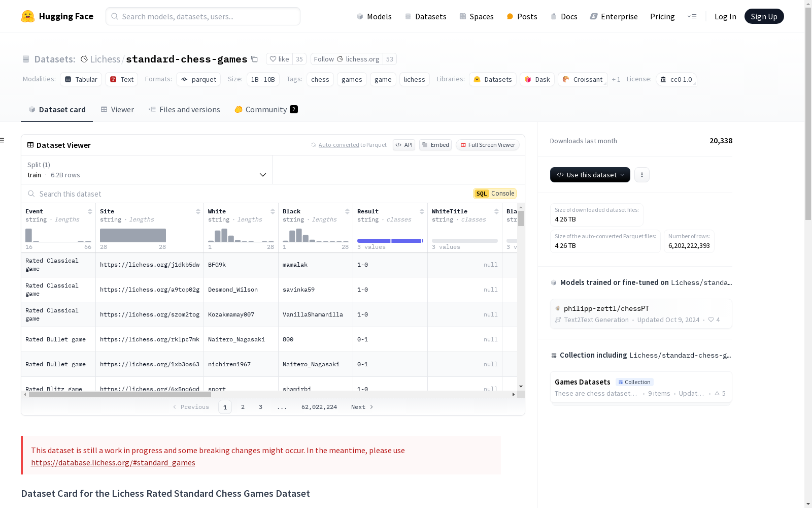The image size is (812, 508).
Task: Open the left table-of-contents sidebar icon
Action: [x=3, y=140]
